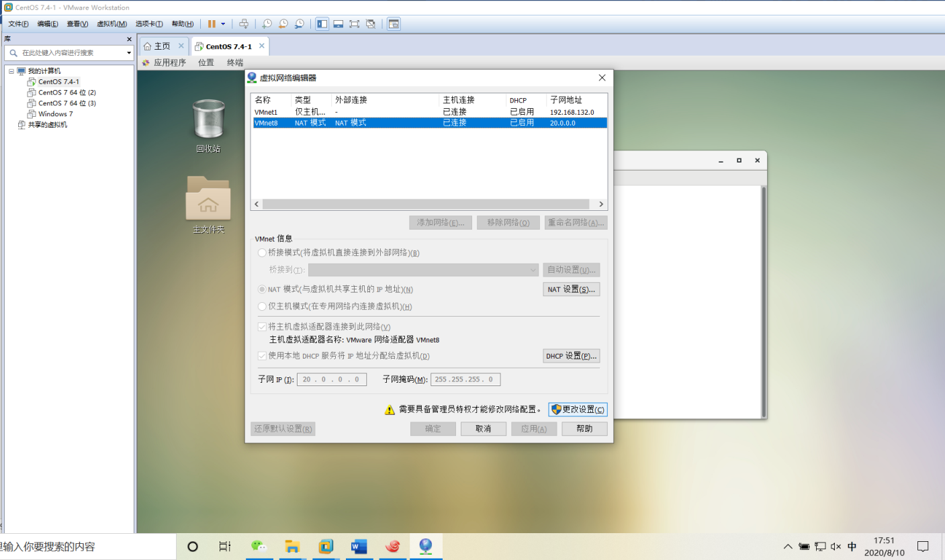Open the guest 终端 menu
This screenshot has width=945, height=560.
(x=235, y=62)
